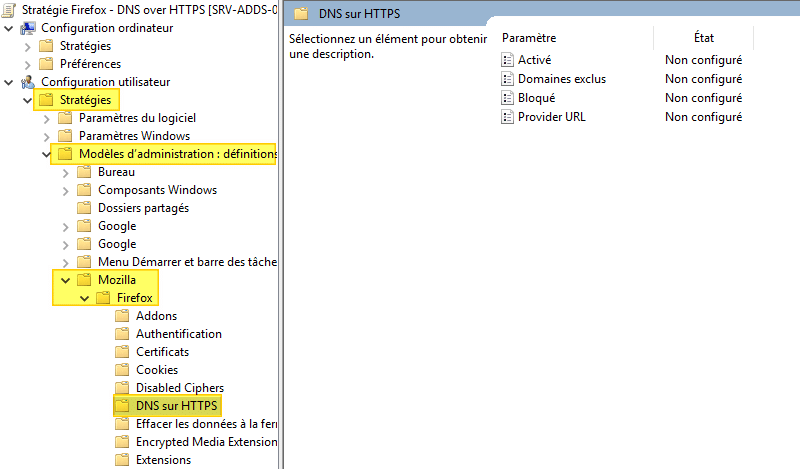
Task: Click the Configuration utilisateur user icon
Action: click(28, 82)
